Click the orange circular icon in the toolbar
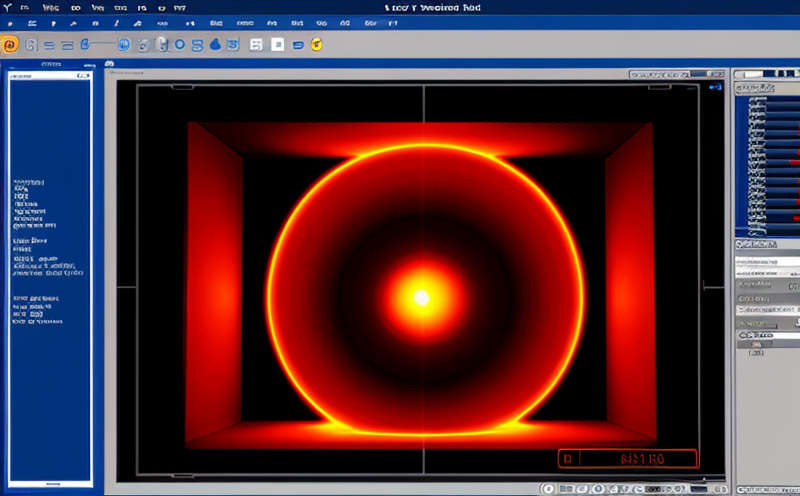Image resolution: width=800 pixels, height=496 pixels. (10, 44)
